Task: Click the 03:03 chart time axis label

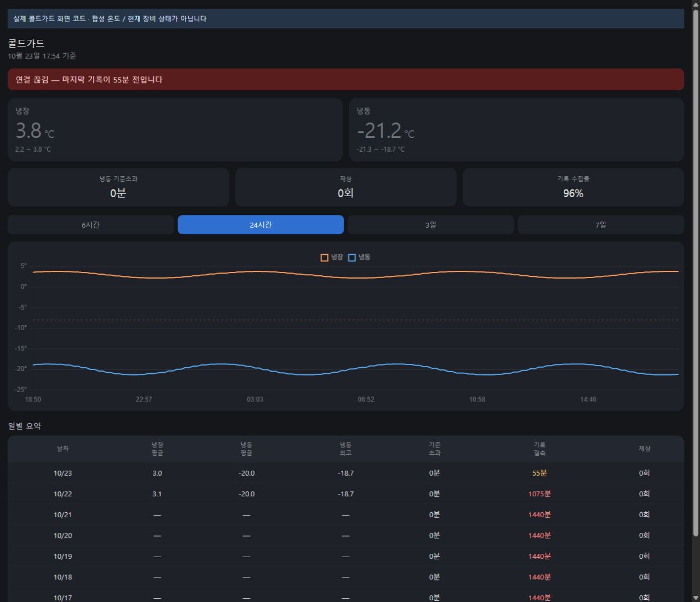Action: (255, 399)
